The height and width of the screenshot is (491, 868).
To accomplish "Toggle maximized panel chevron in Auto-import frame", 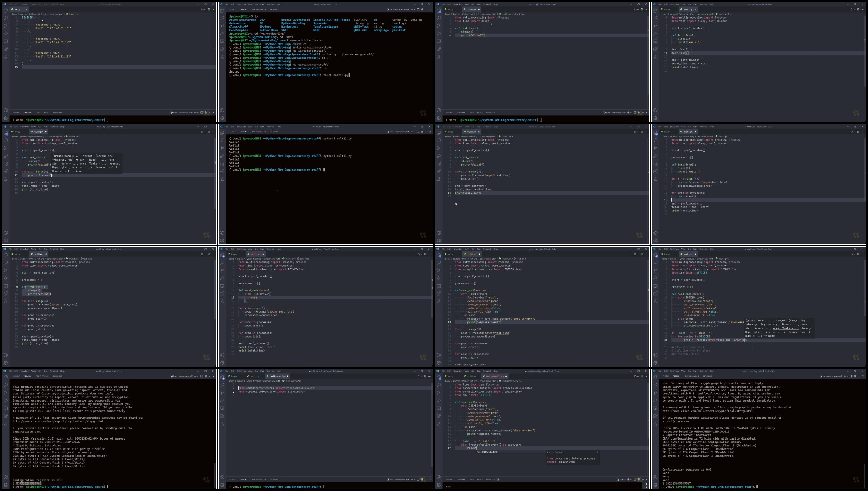I will click(643, 480).
